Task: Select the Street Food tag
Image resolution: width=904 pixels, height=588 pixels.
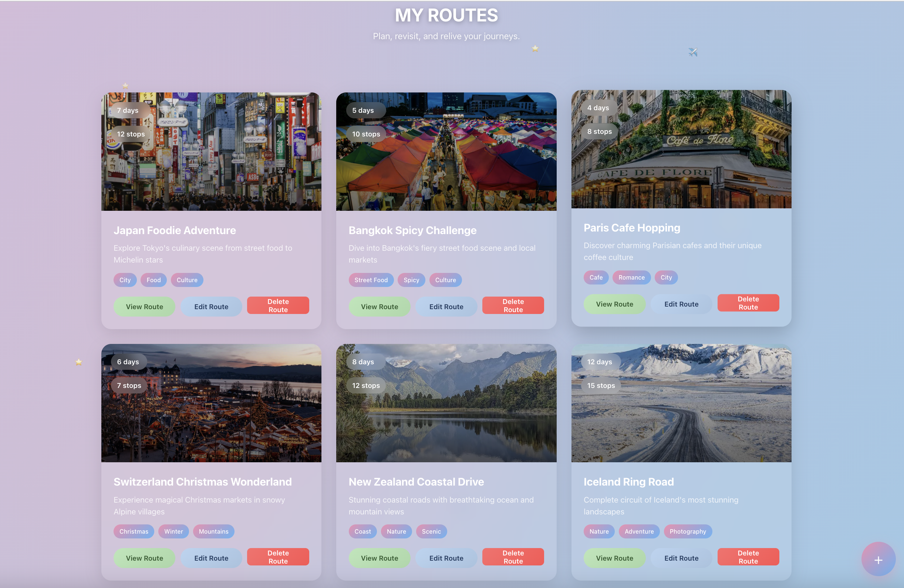Action: [x=371, y=280]
